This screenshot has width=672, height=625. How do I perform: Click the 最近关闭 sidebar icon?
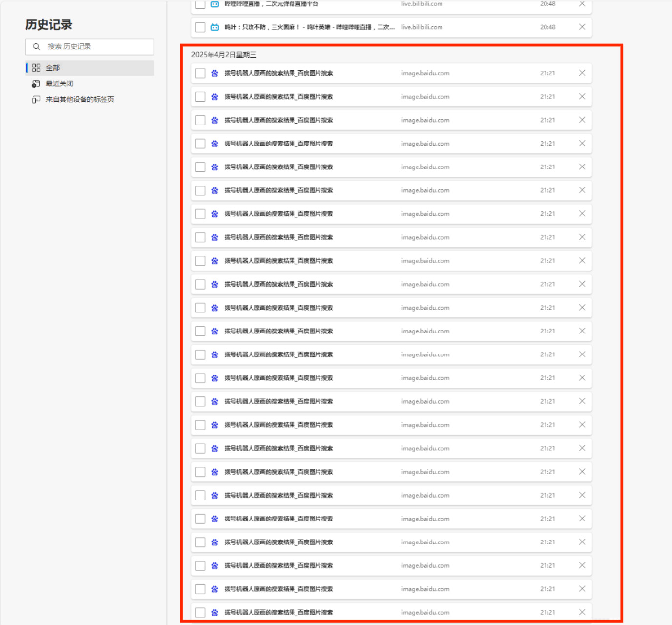click(36, 83)
